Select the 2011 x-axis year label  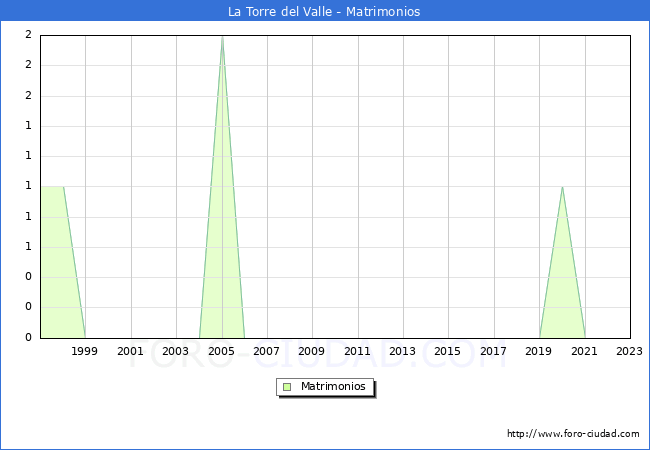click(358, 351)
